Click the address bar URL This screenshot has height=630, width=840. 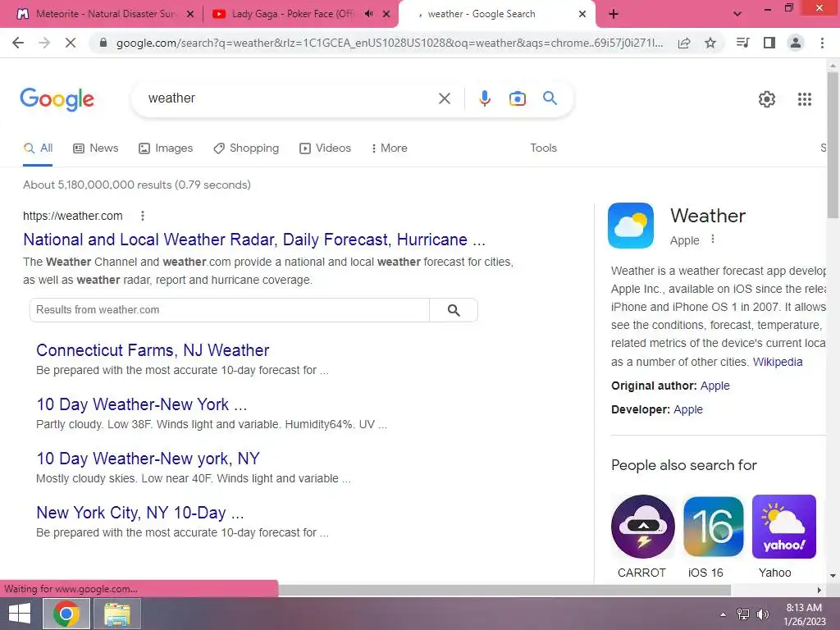(390, 43)
